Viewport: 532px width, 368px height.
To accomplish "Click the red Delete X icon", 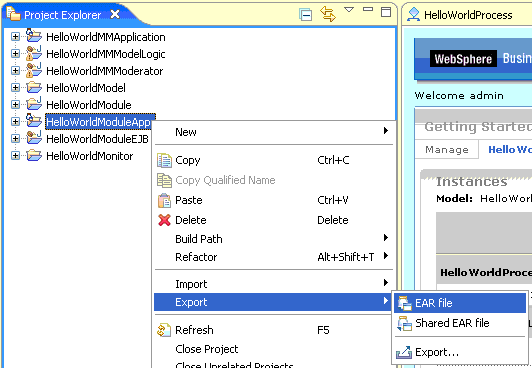I will pyautogui.click(x=164, y=220).
